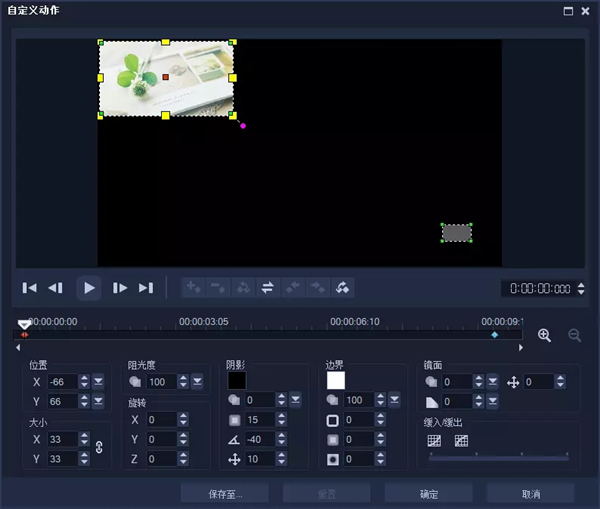600x509 pixels.
Task: Click the rotation Z input field
Action: pyautogui.click(x=161, y=459)
